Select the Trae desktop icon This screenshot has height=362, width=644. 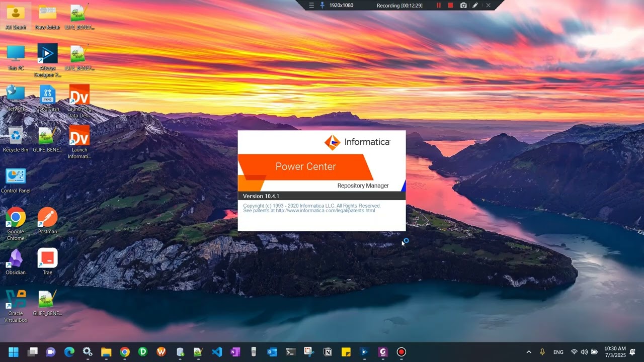point(47,261)
